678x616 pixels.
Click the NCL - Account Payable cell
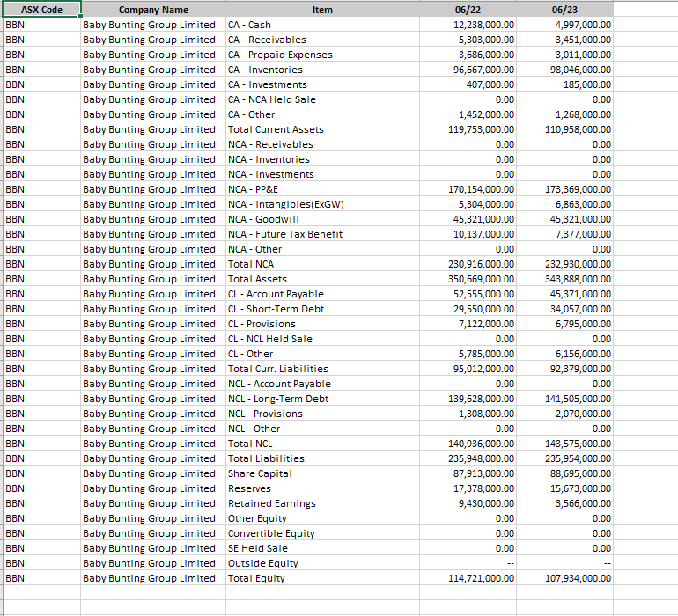322,384
